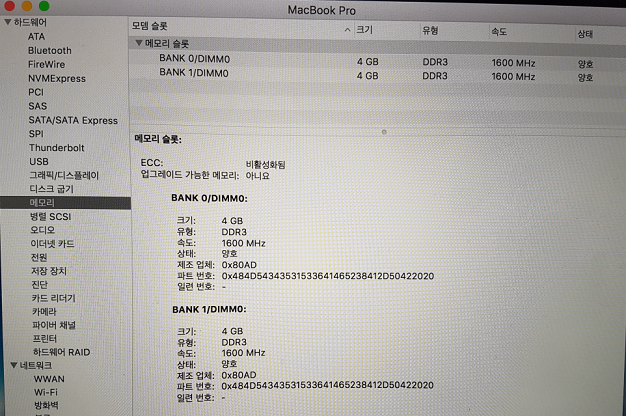Select the BANK 0/DIMM0 table row
This screenshot has width=626, height=416.
[195, 59]
